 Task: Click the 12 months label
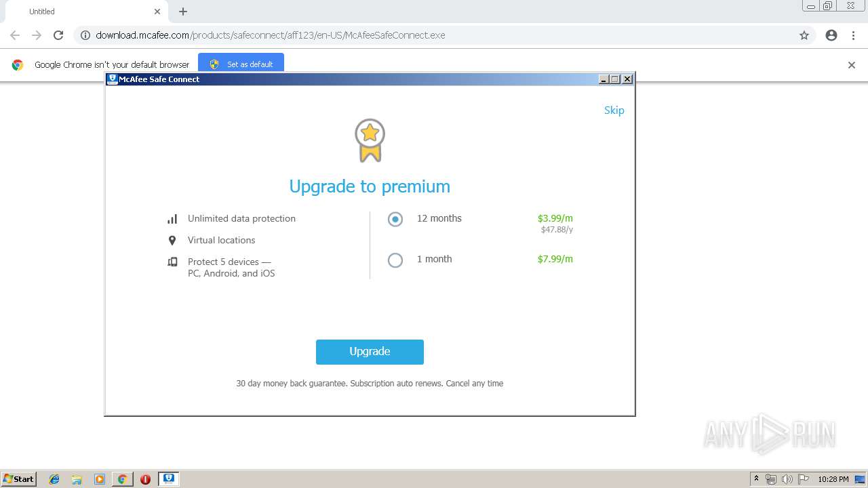439,218
